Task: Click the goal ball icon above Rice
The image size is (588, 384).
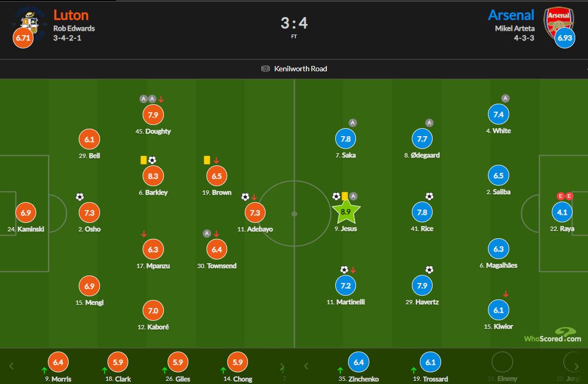Action: pos(429,196)
